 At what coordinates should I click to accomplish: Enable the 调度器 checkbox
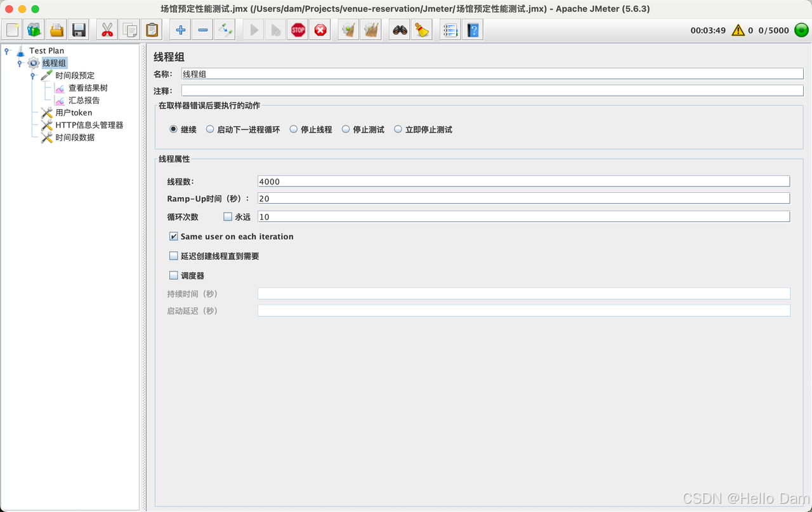coord(174,276)
